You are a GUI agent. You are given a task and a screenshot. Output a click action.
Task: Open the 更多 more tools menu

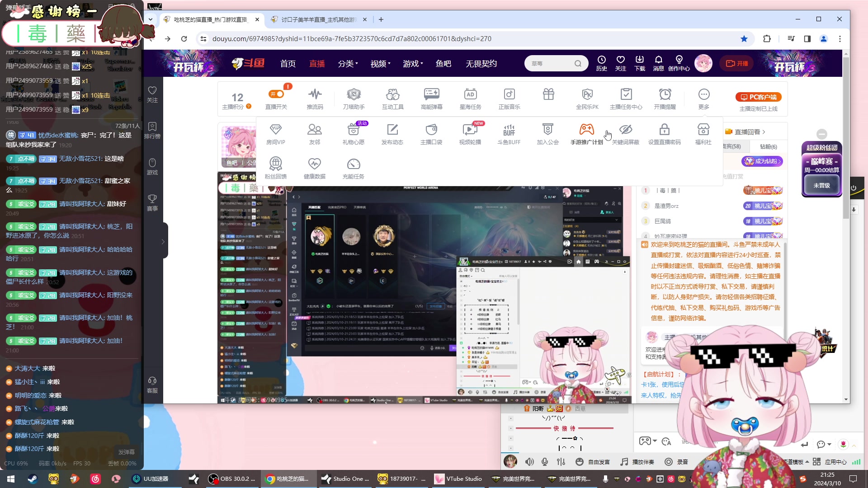click(x=704, y=99)
